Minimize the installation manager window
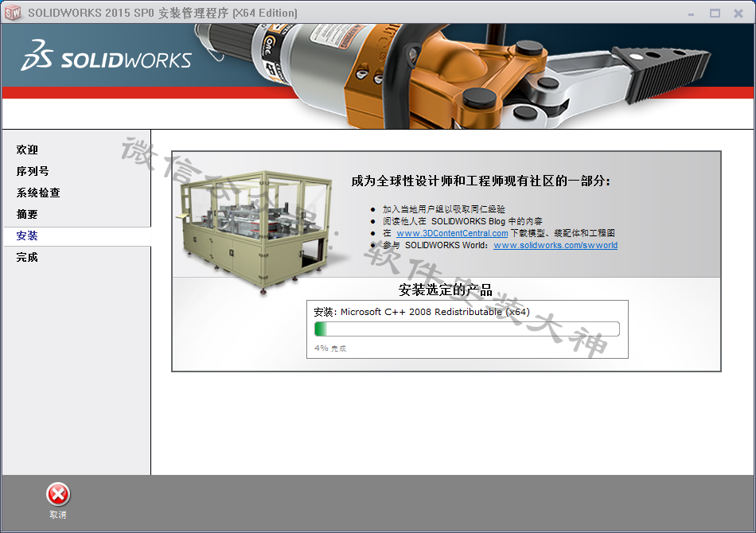756x533 pixels. [692, 14]
